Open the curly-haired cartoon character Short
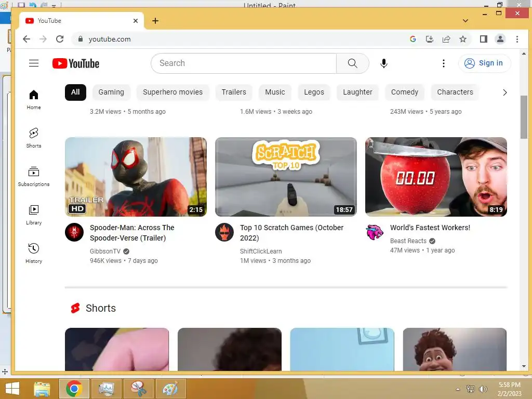Viewport: 532px width, 399px height. click(x=455, y=349)
